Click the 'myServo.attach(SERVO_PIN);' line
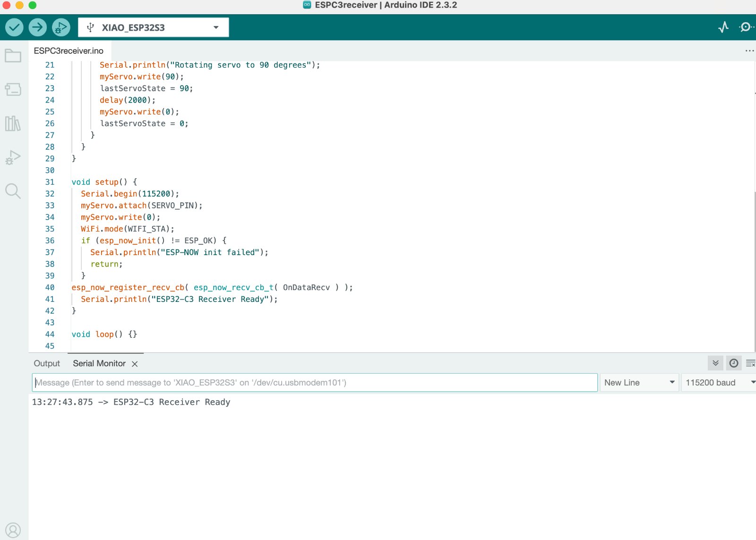Screen dimensions: 756x540 142,206
